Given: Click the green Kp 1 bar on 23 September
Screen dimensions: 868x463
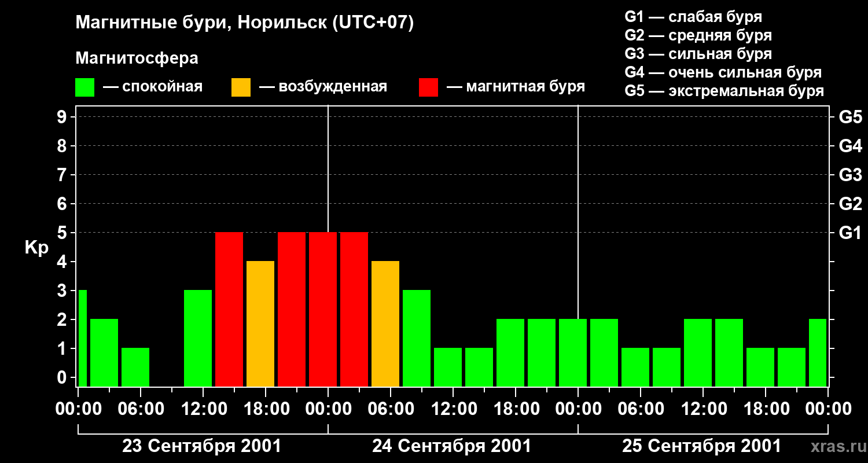Looking at the screenshot, I should pyautogui.click(x=135, y=367).
